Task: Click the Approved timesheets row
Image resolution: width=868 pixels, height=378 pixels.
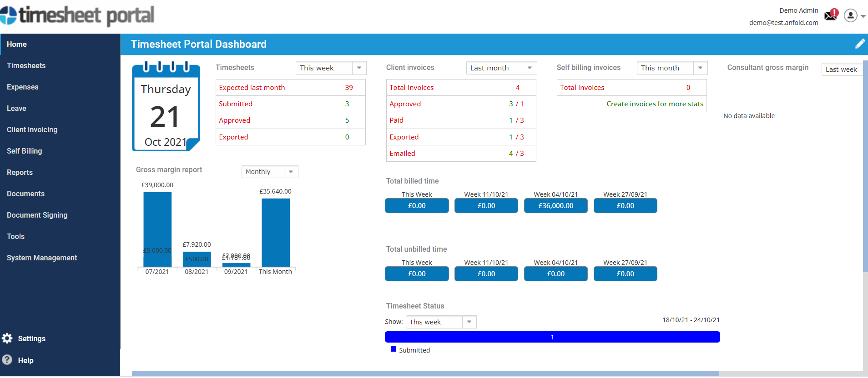Action: [x=291, y=120]
